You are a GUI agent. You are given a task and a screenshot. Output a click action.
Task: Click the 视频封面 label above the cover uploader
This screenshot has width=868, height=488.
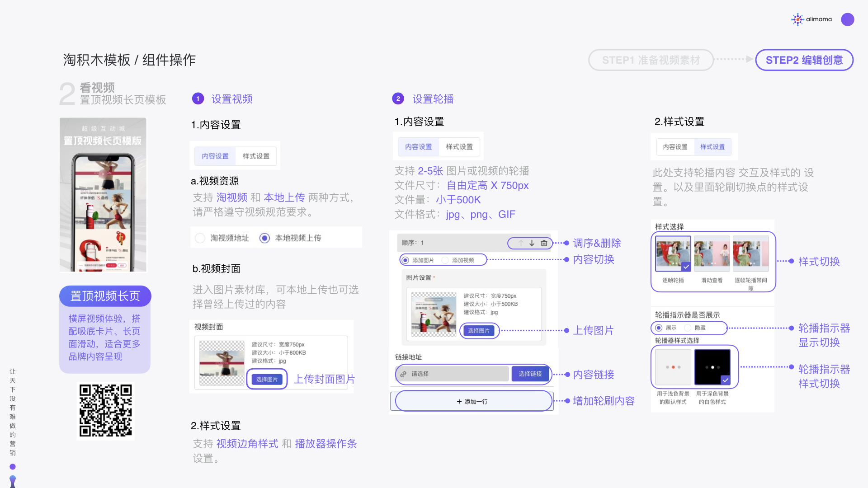coord(209,327)
